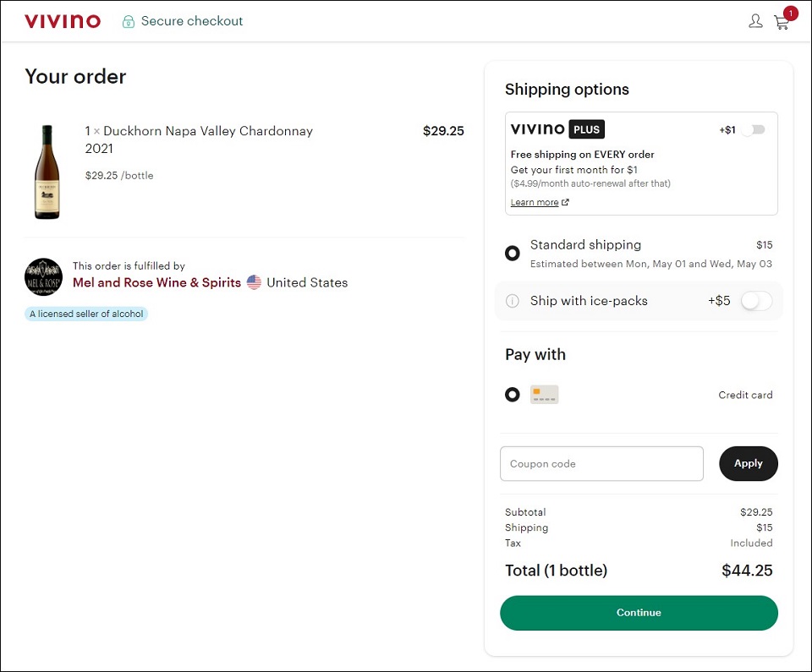Screen dimensions: 812x672
Task: Click the secure checkout lock icon
Action: pos(128,21)
